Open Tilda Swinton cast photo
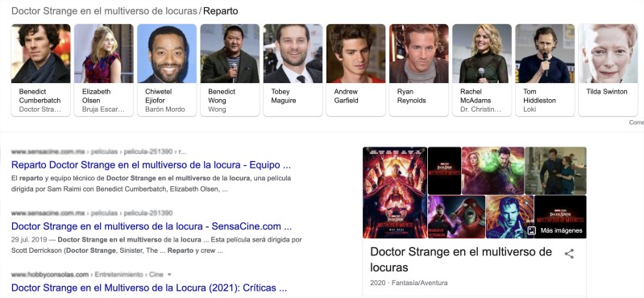 pyautogui.click(x=608, y=53)
